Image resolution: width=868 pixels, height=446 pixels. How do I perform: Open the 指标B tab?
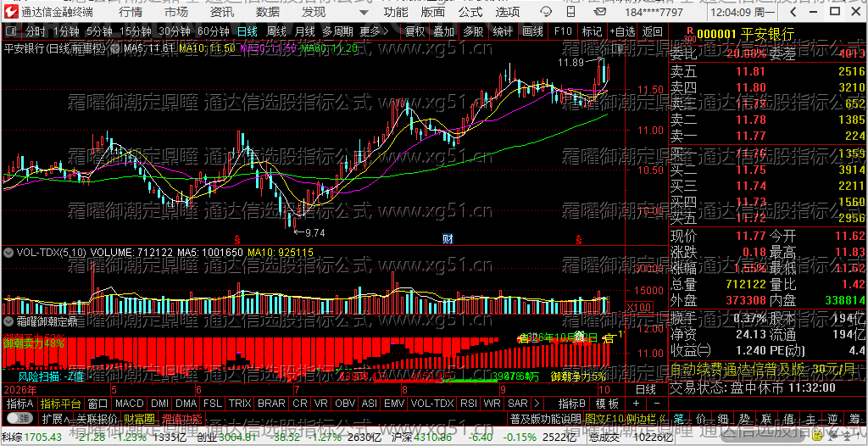571,404
